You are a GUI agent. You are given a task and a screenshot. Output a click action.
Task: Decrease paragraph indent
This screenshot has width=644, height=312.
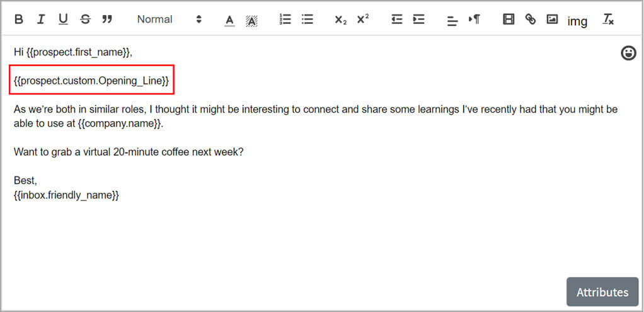coord(396,20)
